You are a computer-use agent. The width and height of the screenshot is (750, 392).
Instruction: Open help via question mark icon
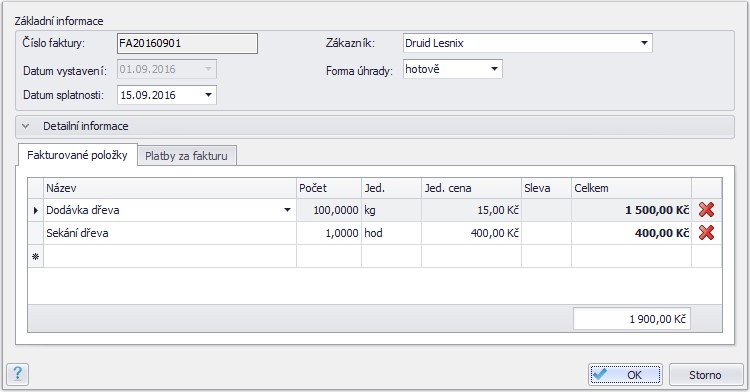[18, 373]
